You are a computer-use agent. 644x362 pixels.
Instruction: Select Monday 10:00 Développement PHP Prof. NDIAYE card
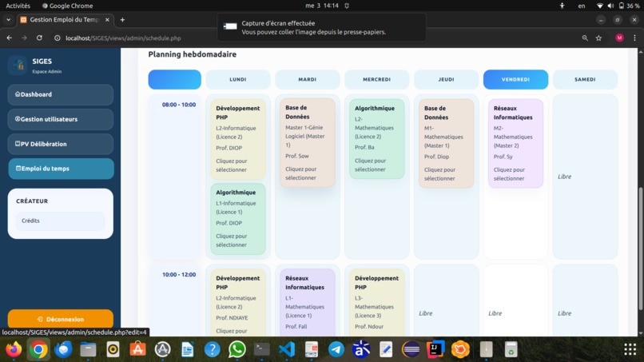[238, 302]
